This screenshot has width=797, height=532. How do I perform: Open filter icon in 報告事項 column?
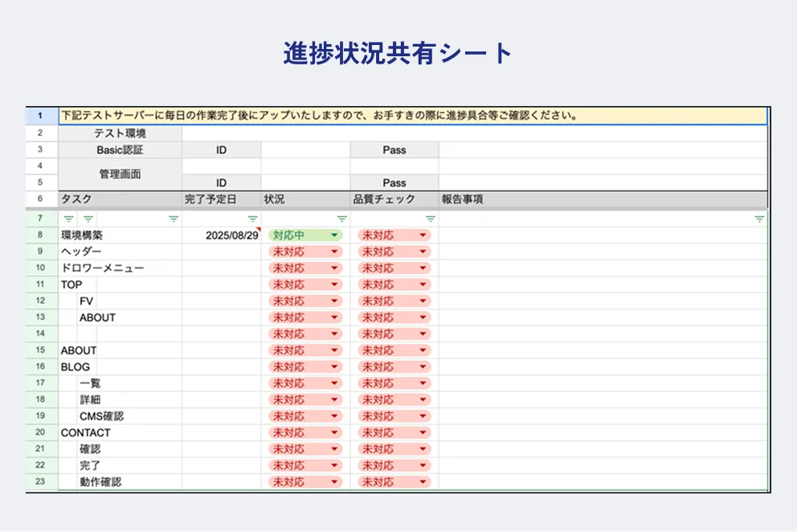(759, 219)
